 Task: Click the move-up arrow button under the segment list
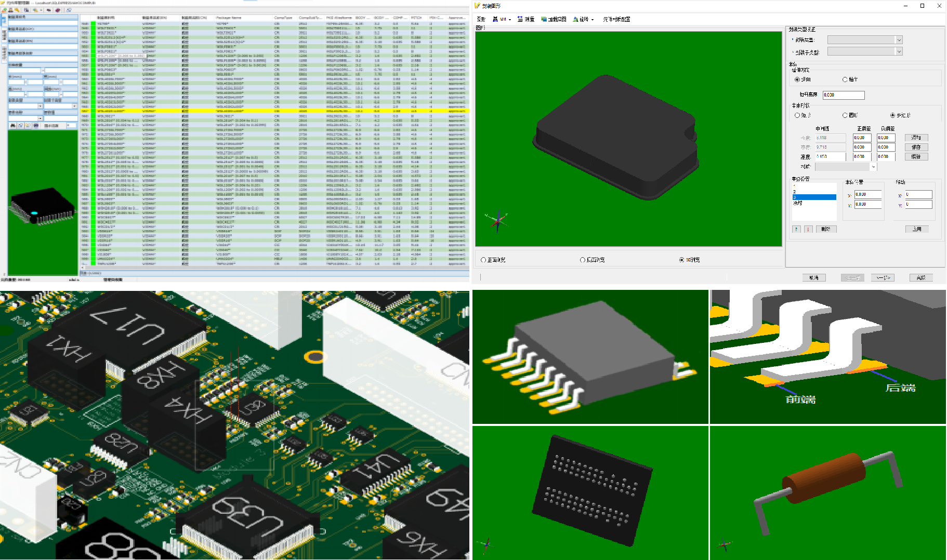tap(796, 229)
